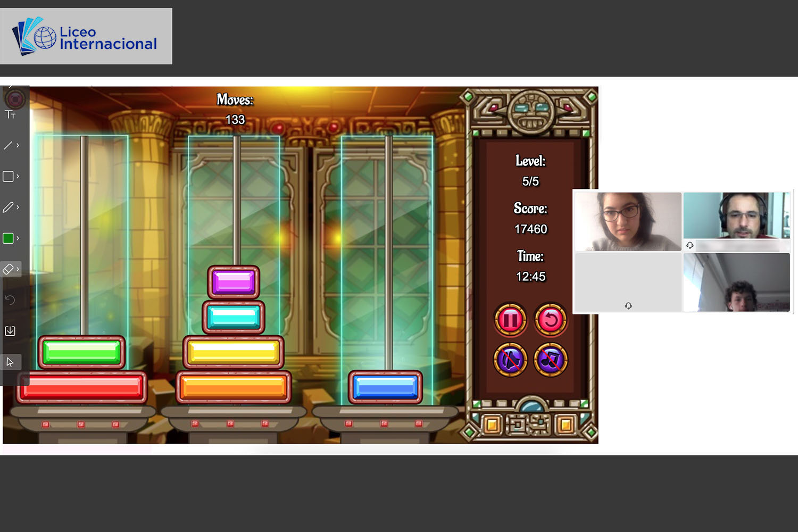Expand pencil tool options arrow
Image resolution: width=798 pixels, height=532 pixels.
pyautogui.click(x=18, y=207)
